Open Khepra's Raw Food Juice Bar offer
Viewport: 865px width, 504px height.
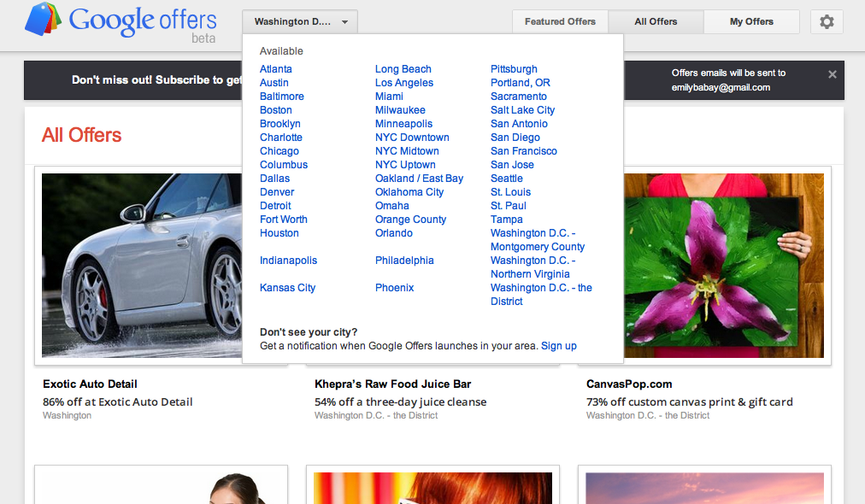(393, 384)
